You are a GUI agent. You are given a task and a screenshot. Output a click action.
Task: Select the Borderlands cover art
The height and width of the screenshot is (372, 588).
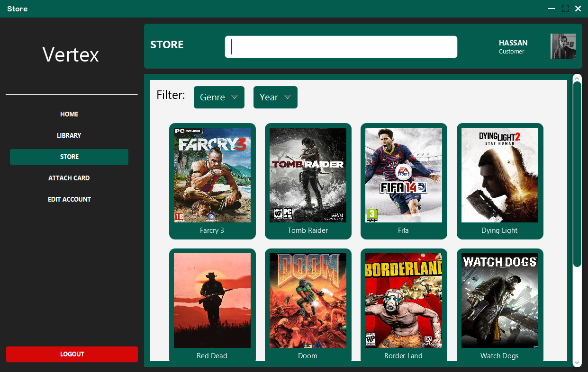(404, 301)
